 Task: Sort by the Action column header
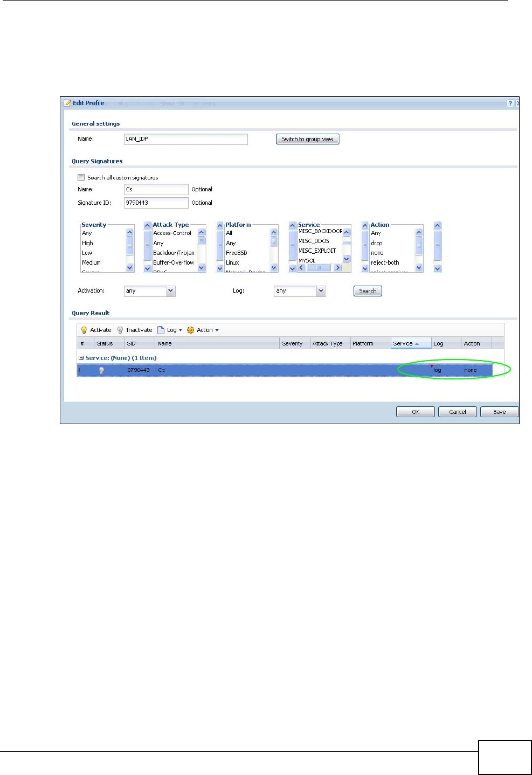(476, 343)
